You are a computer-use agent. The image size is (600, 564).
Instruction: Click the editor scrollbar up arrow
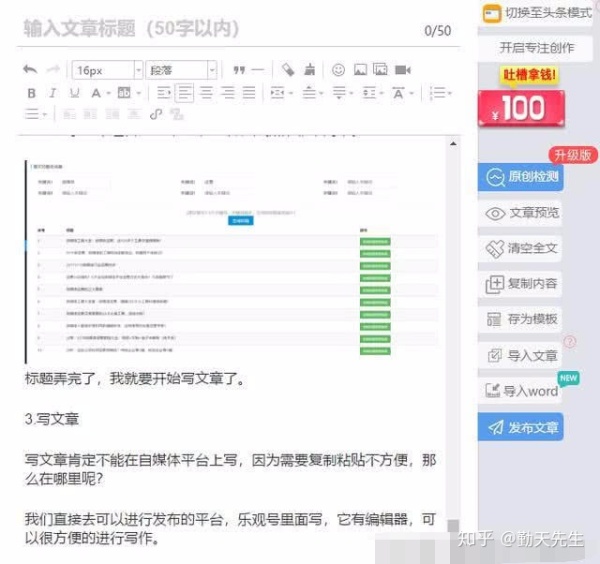[x=453, y=144]
